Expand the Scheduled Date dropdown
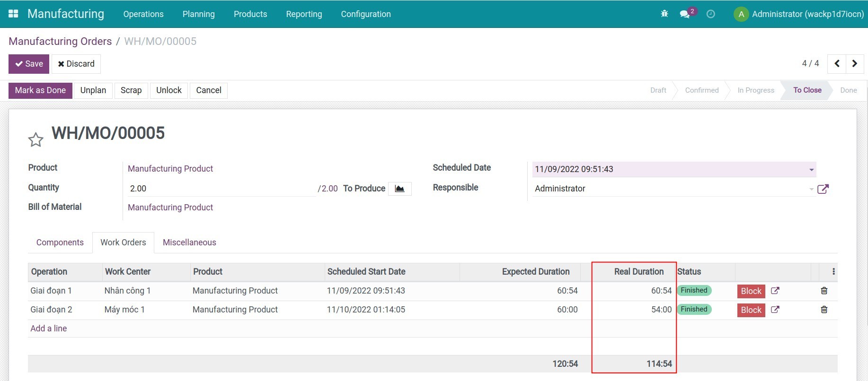 point(811,170)
